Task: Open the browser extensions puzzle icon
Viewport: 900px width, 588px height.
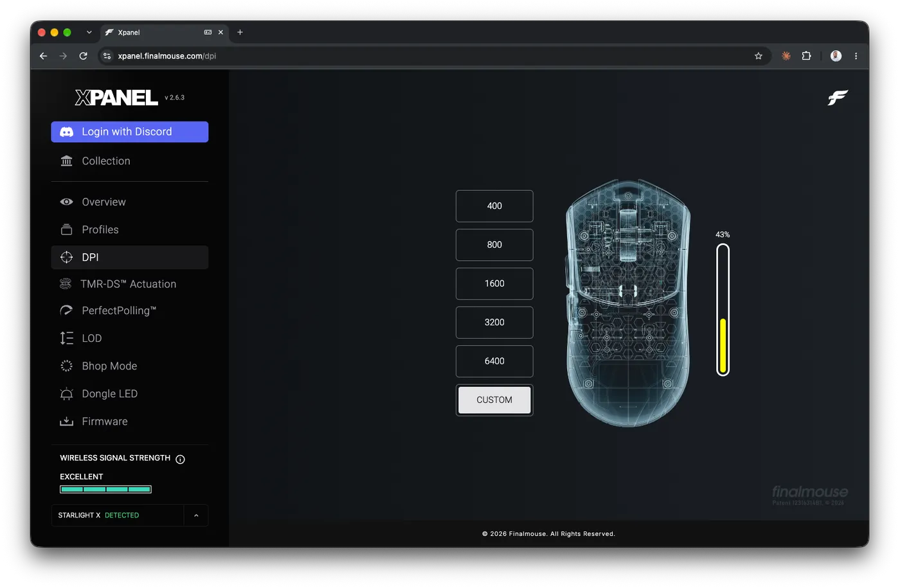Action: point(806,56)
